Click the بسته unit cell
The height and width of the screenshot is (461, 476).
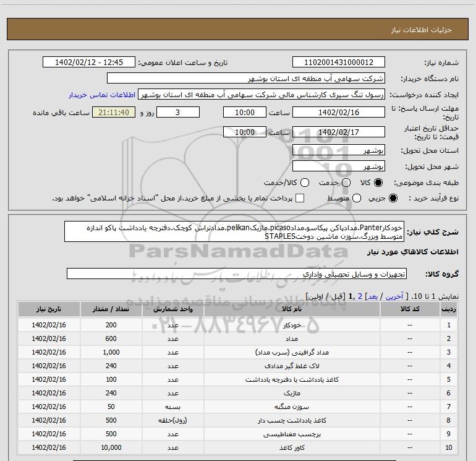[172, 407]
